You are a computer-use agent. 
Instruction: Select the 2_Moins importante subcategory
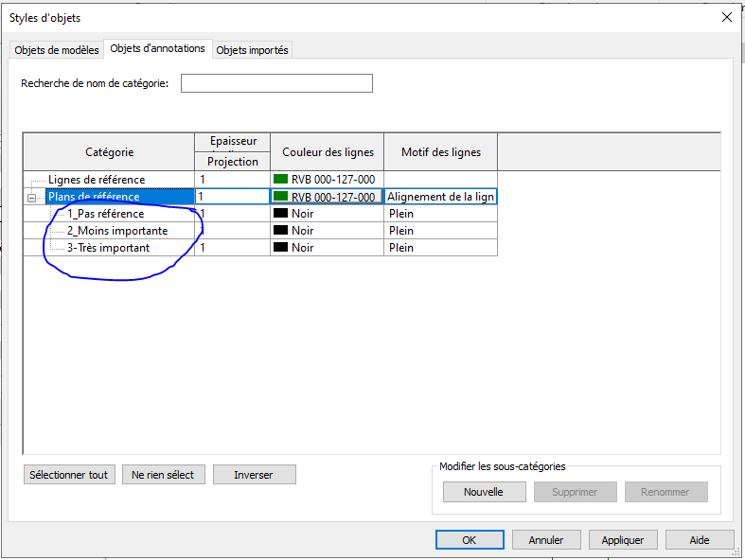pyautogui.click(x=116, y=231)
